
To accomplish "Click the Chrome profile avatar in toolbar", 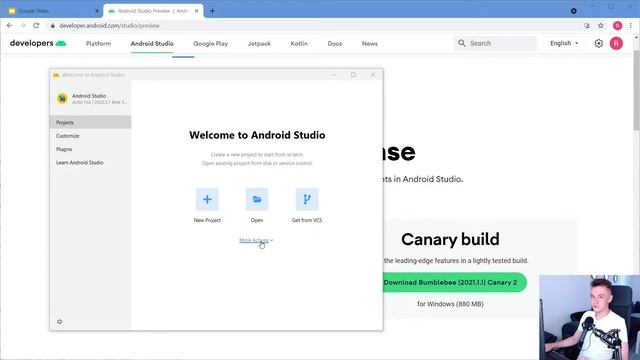I will tap(618, 25).
